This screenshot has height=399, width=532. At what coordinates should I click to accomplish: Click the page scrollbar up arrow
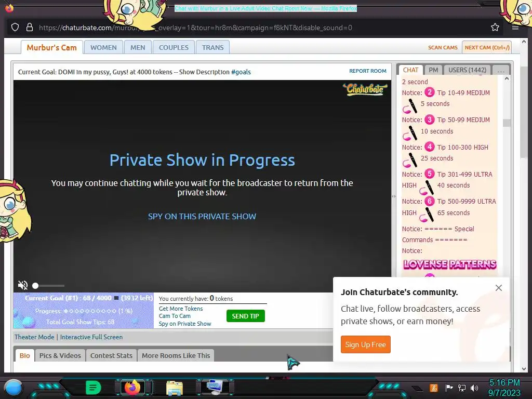(524, 42)
